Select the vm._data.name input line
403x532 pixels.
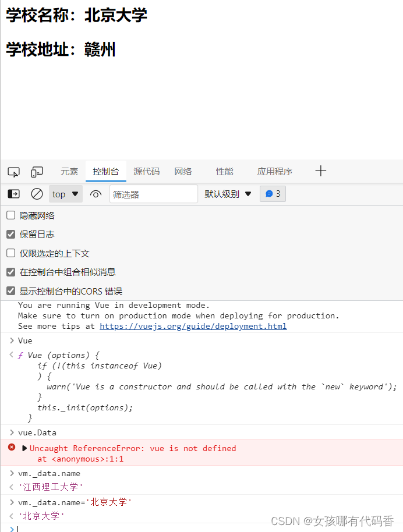(50, 473)
